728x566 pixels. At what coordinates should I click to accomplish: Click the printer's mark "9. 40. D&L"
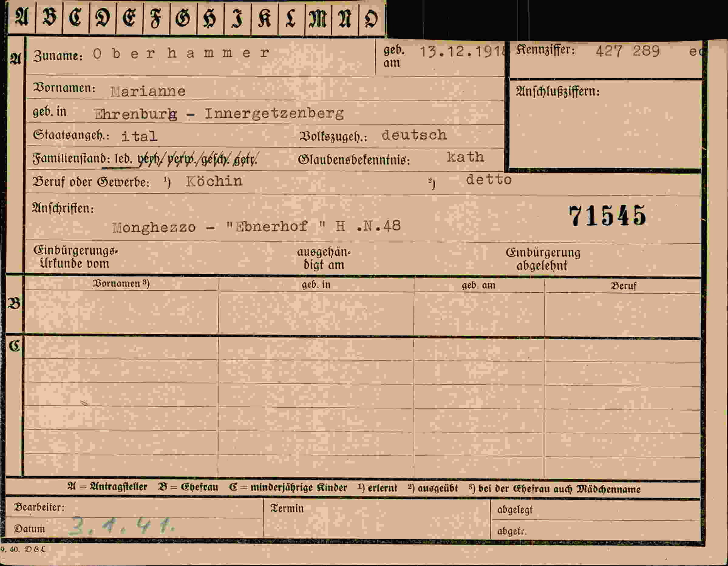pos(23,549)
